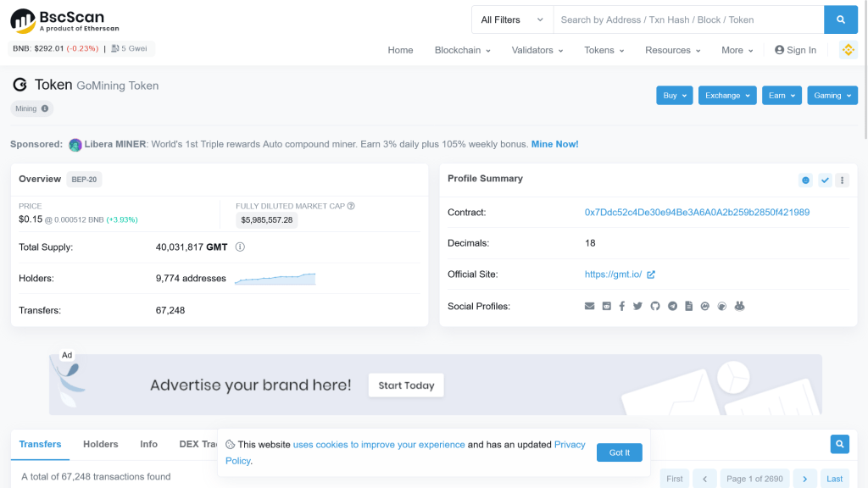Open the Exchange dropdown button

(x=726, y=96)
